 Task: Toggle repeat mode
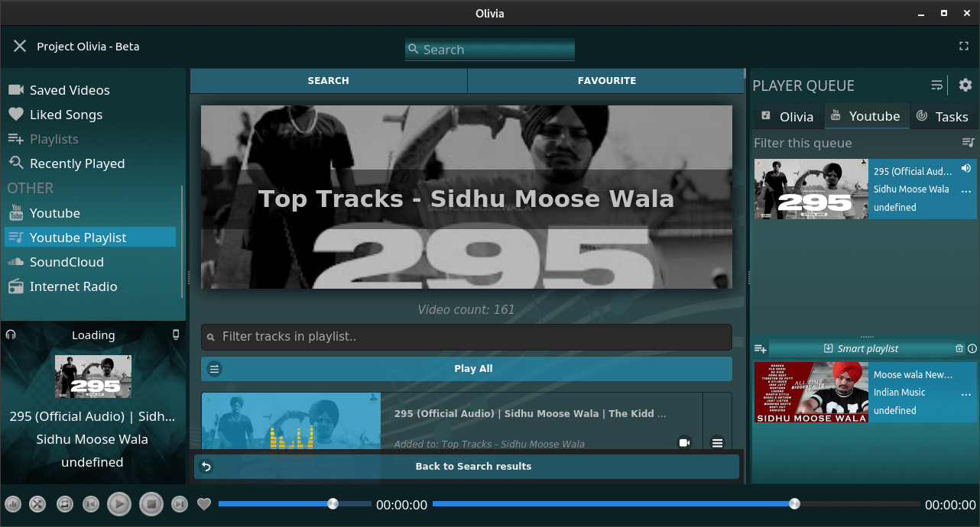point(65,504)
